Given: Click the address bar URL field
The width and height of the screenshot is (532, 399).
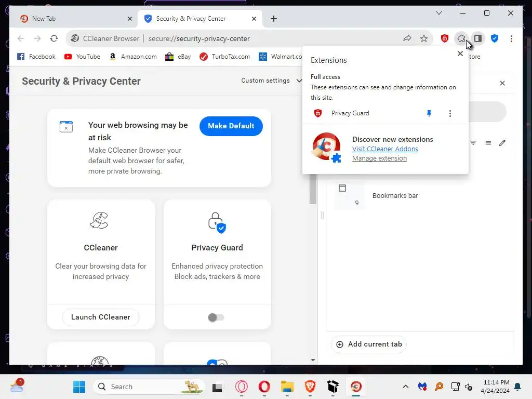Looking at the screenshot, I should click(x=199, y=38).
